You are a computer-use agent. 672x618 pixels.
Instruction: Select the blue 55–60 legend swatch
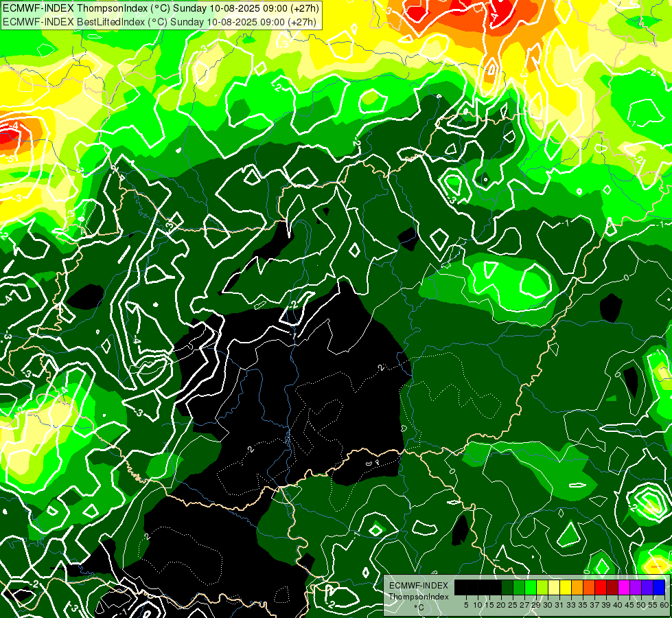coord(659,587)
